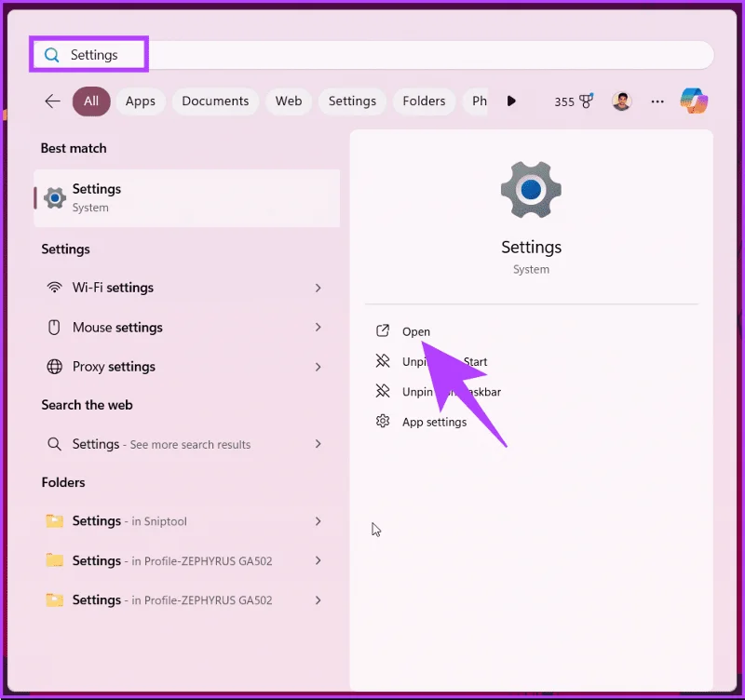The width and height of the screenshot is (745, 700).
Task: Click the Open launch icon
Action: pyautogui.click(x=383, y=331)
